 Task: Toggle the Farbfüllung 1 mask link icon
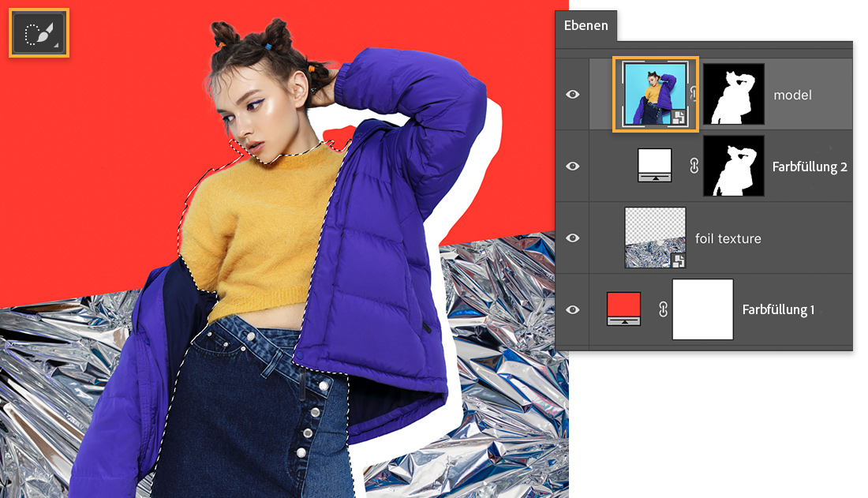tap(663, 309)
